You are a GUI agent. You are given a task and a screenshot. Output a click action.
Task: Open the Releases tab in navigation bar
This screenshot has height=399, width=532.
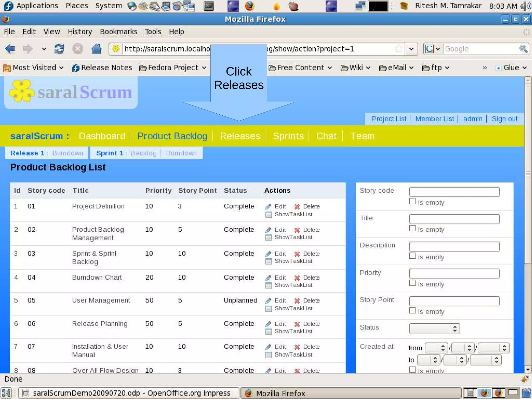240,136
